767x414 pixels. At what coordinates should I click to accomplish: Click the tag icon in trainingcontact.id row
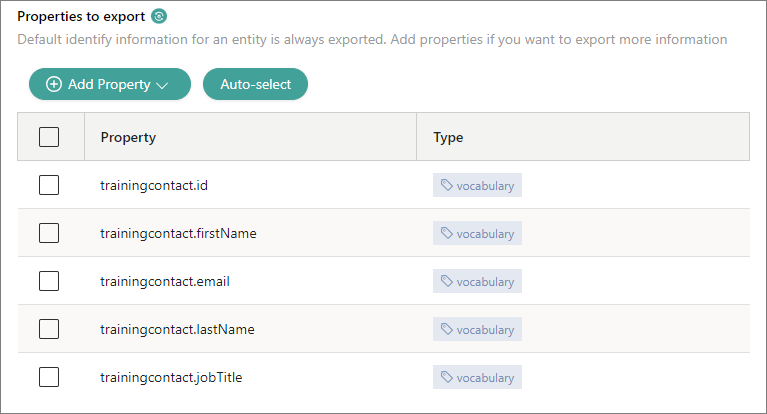447,186
